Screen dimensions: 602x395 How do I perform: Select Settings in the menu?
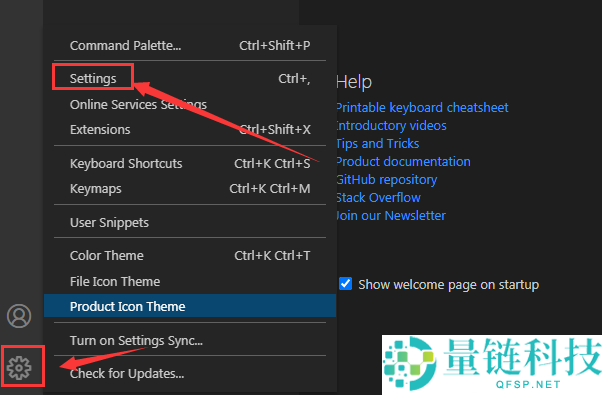tap(190, 78)
